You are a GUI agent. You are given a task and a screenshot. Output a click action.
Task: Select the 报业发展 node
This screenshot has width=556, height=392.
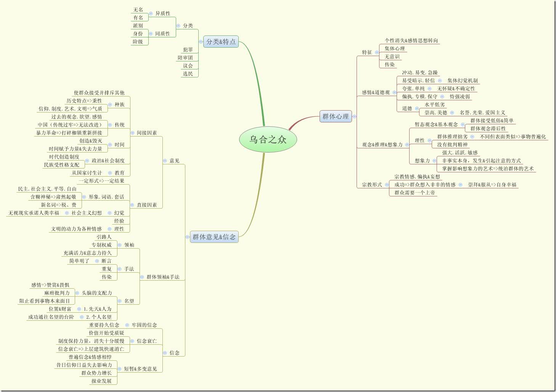[x=101, y=381]
